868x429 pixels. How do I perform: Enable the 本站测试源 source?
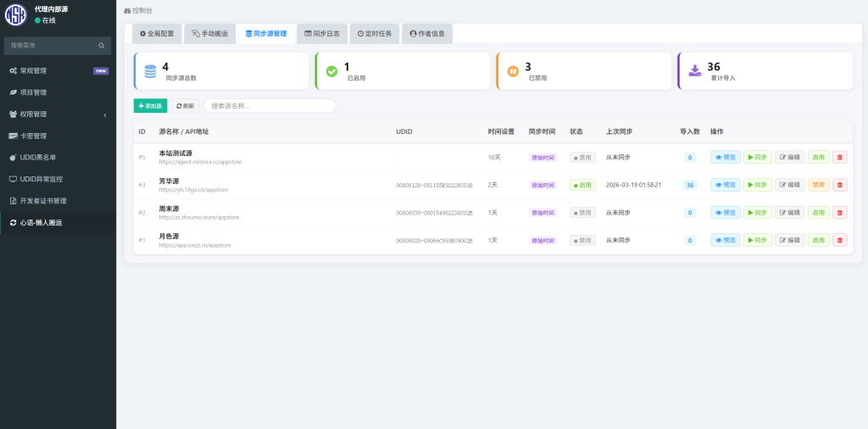(818, 157)
